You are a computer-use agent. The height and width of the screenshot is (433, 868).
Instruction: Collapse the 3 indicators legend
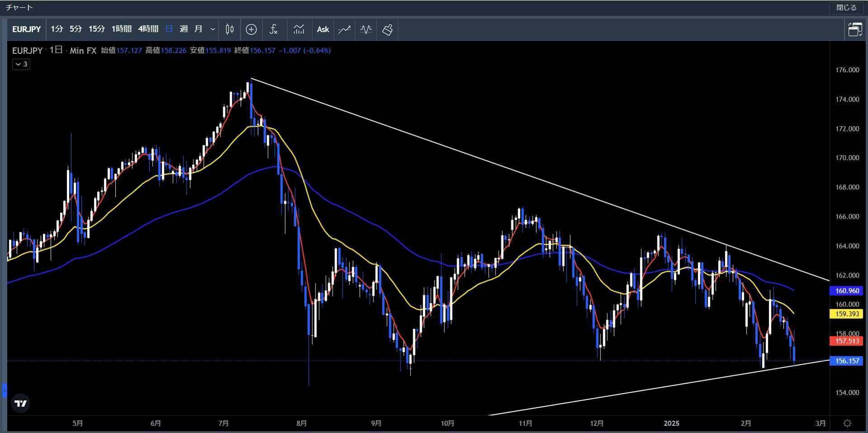coord(21,64)
